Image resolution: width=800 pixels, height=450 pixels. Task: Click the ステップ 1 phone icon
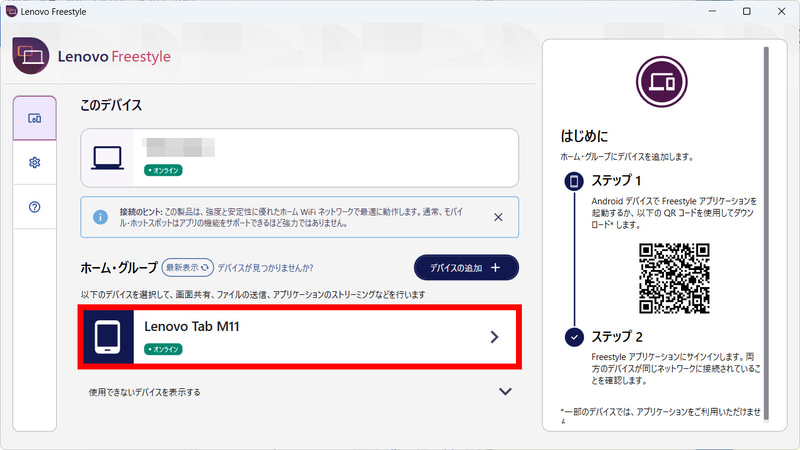click(574, 181)
